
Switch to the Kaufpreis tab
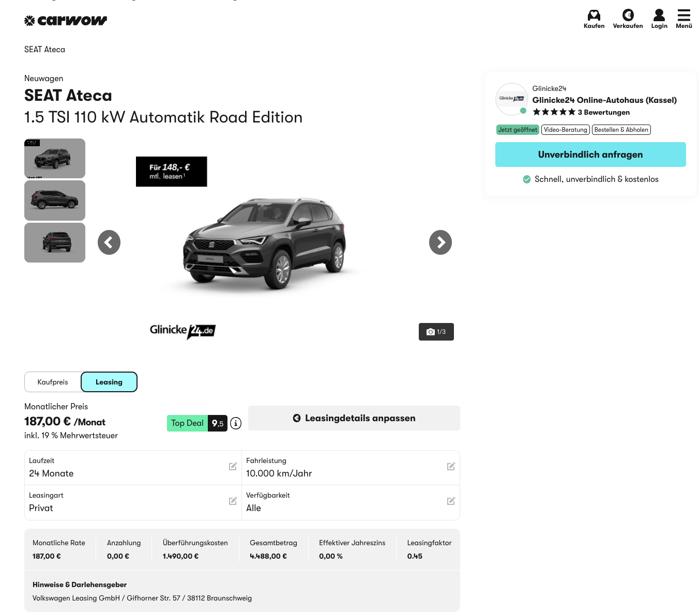click(x=53, y=382)
